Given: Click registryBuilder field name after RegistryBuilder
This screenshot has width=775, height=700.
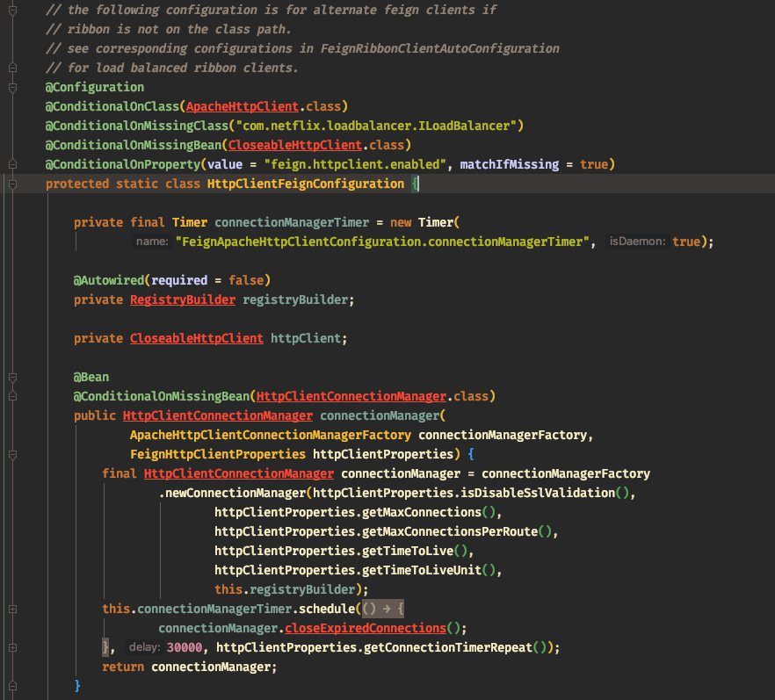Looking at the screenshot, I should pyautogui.click(x=295, y=299).
